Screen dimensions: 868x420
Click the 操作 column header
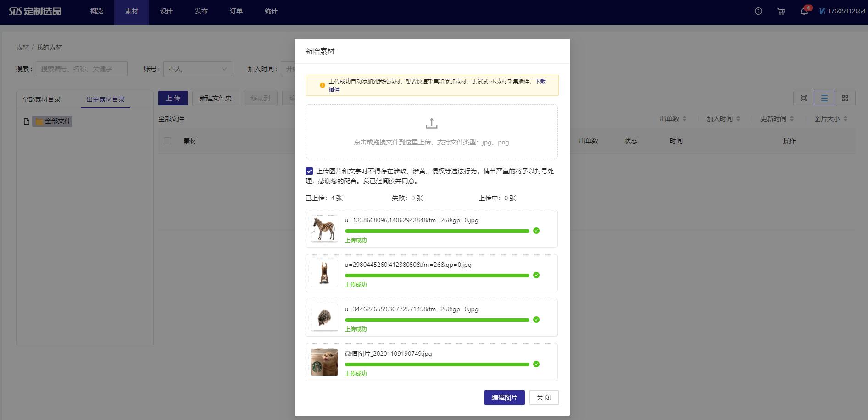(789, 141)
